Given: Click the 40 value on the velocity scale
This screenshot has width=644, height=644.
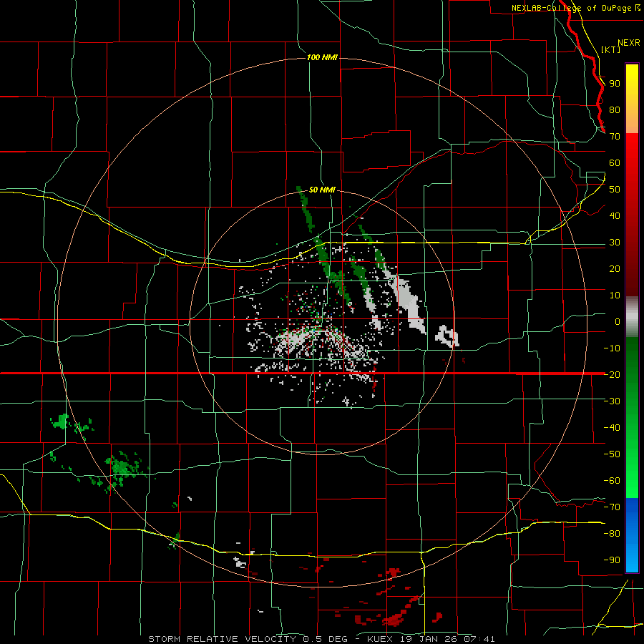Looking at the screenshot, I should pos(615,215).
